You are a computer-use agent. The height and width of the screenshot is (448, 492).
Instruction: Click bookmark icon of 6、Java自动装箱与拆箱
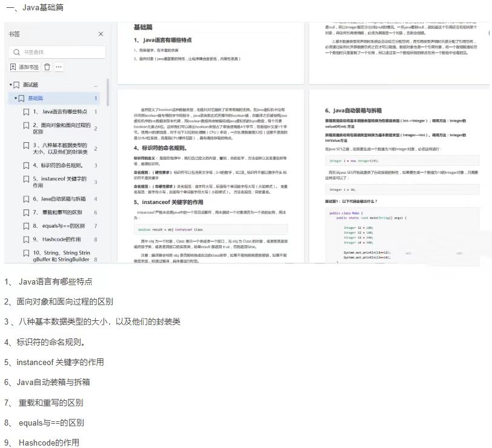27,199
